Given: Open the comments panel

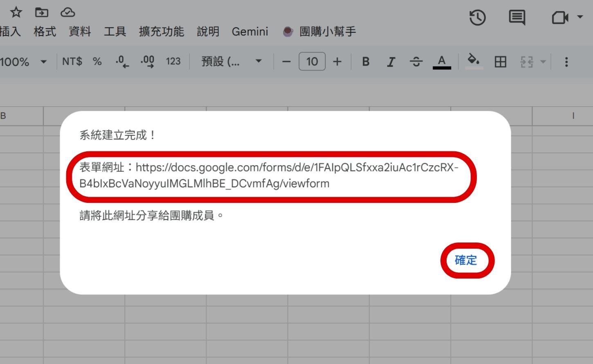Looking at the screenshot, I should pyautogui.click(x=517, y=17).
